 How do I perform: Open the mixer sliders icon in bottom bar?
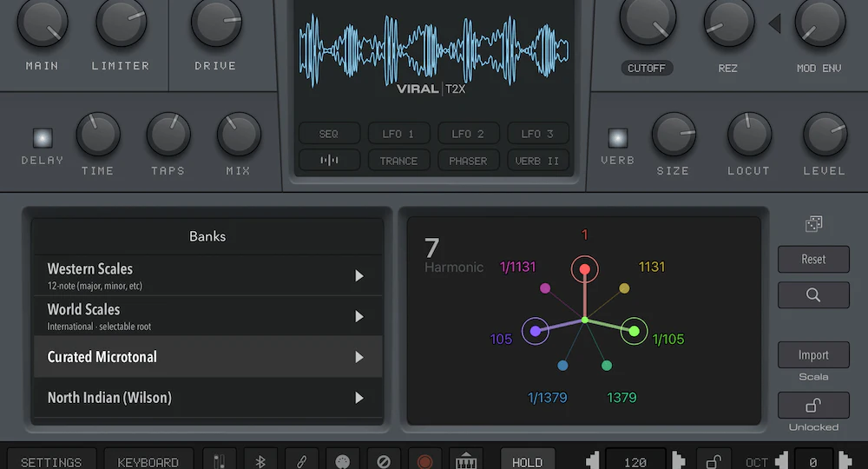pyautogui.click(x=220, y=460)
